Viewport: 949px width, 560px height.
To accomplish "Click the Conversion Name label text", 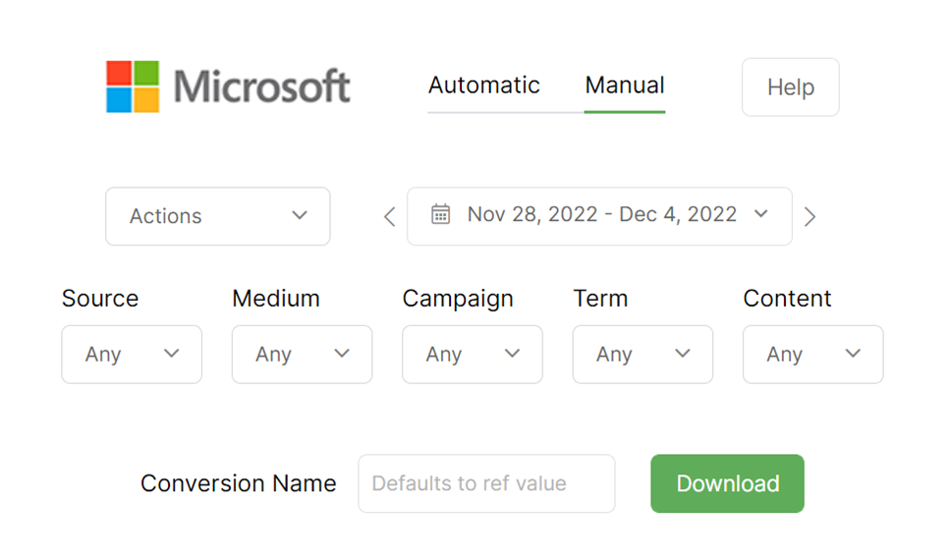I will [238, 483].
